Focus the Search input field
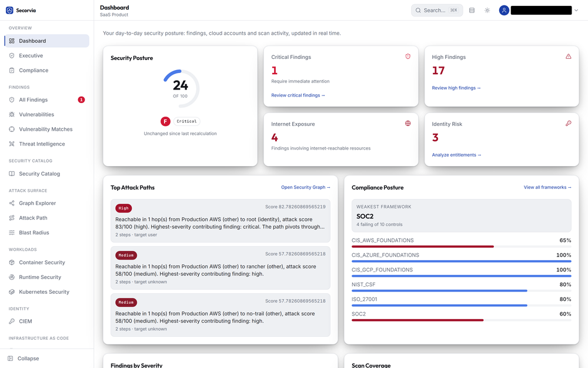This screenshot has width=588, height=368. [437, 10]
